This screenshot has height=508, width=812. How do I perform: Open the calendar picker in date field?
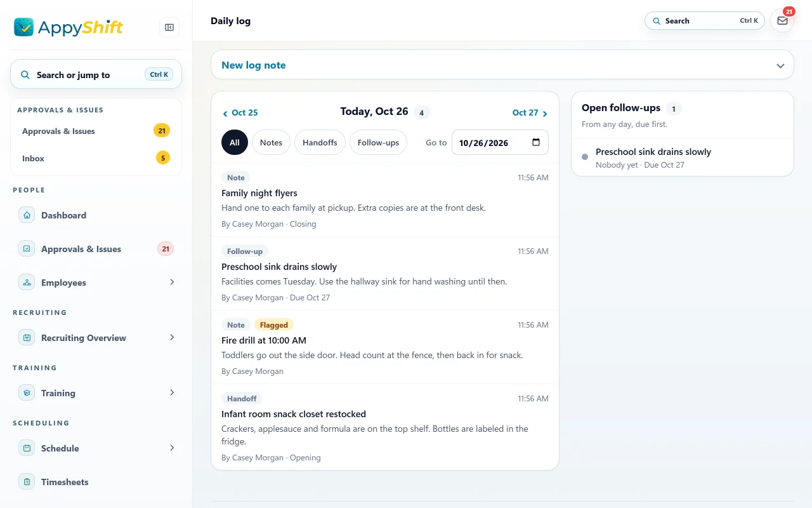[536, 142]
